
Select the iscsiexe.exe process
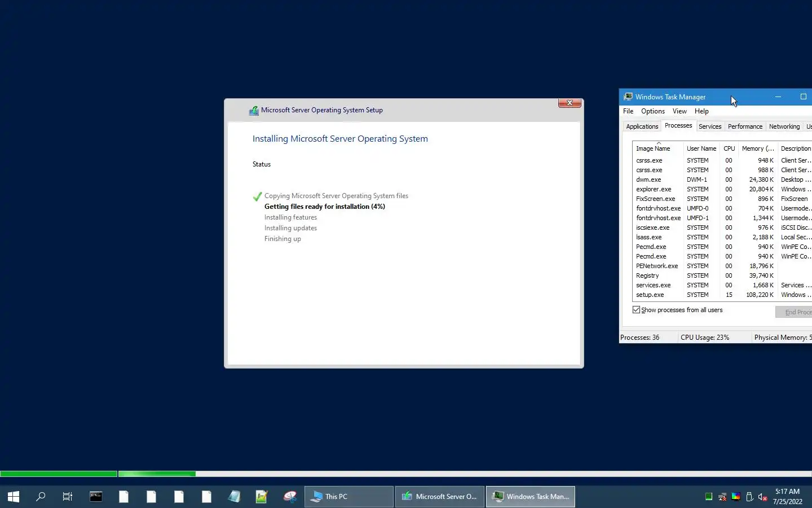tap(722, 227)
